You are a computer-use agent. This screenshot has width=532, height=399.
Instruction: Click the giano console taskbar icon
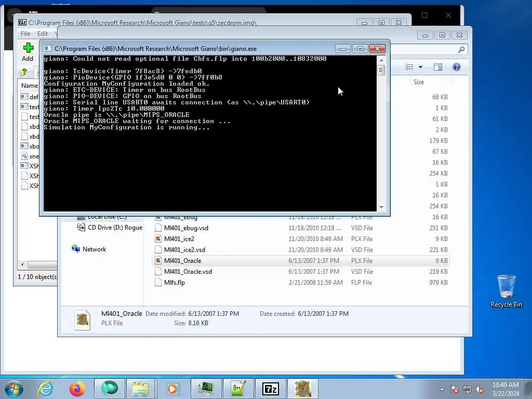coord(206,389)
